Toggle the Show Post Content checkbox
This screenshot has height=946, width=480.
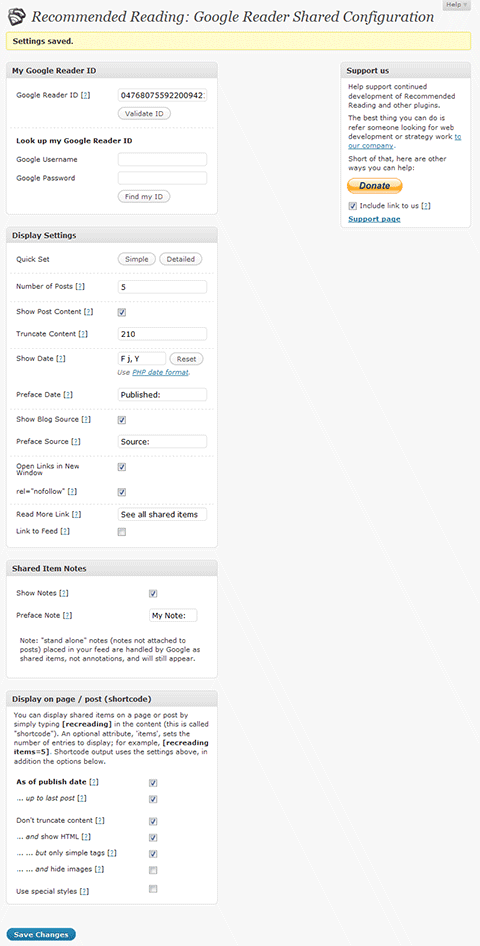[x=122, y=312]
